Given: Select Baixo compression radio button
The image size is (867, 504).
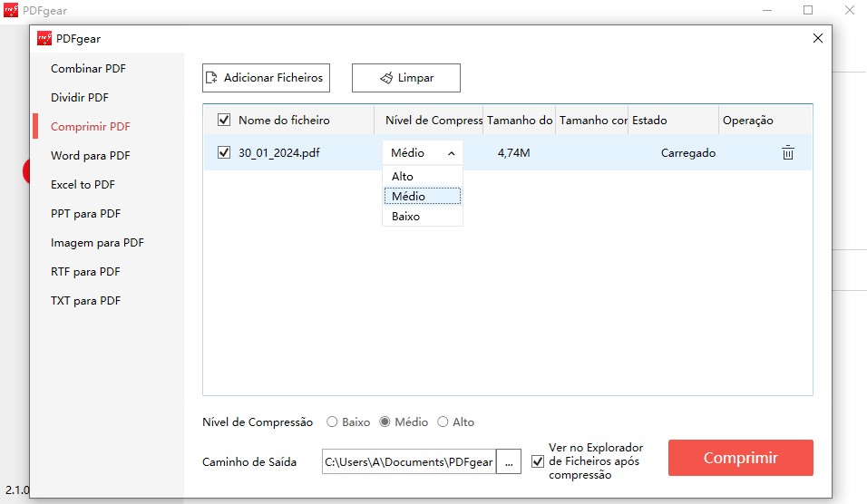Looking at the screenshot, I should point(332,422).
